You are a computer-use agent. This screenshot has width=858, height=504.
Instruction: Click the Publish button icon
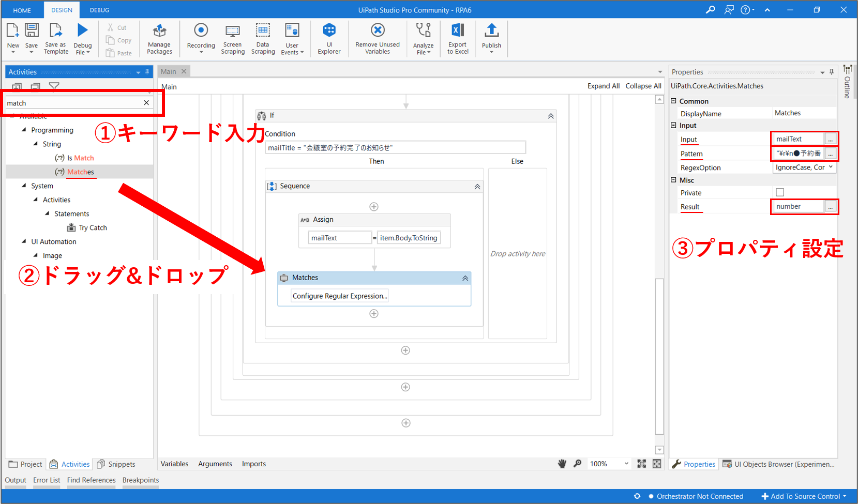point(491,30)
